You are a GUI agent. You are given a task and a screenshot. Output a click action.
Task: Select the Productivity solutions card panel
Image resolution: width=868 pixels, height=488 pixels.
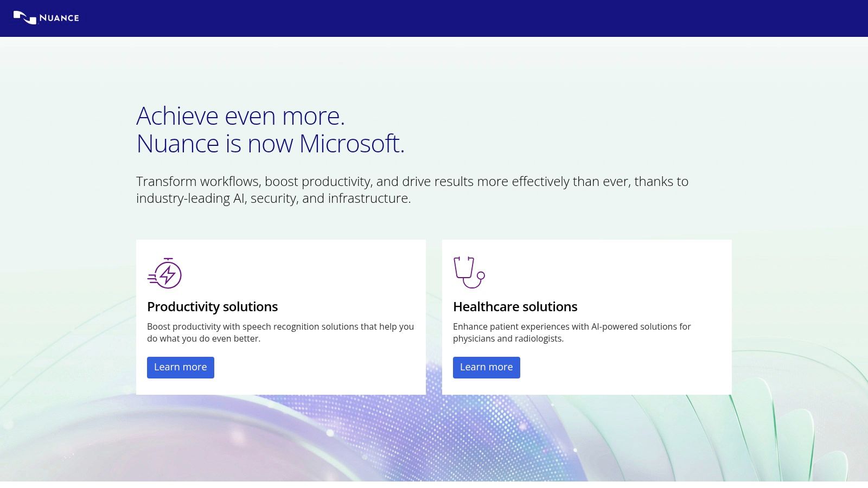pyautogui.click(x=281, y=317)
